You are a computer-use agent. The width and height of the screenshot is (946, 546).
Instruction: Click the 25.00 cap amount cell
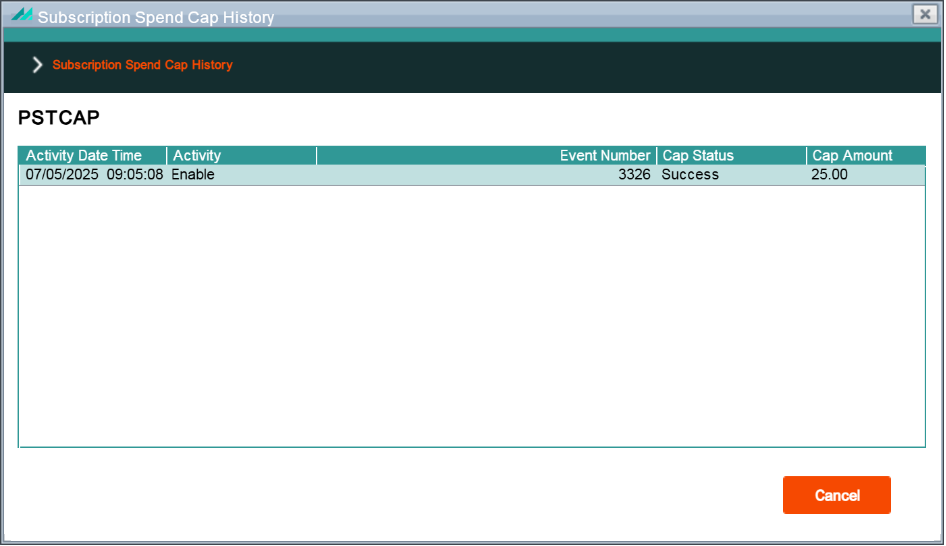tap(829, 175)
